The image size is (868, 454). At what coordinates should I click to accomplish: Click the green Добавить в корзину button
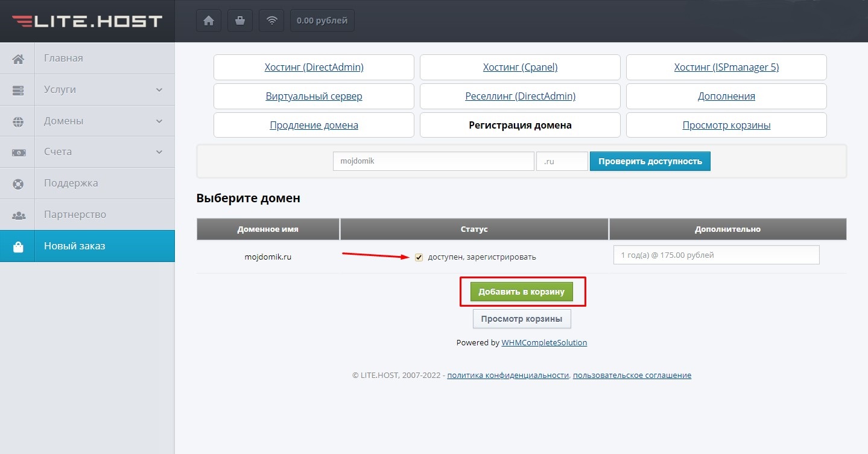522,292
